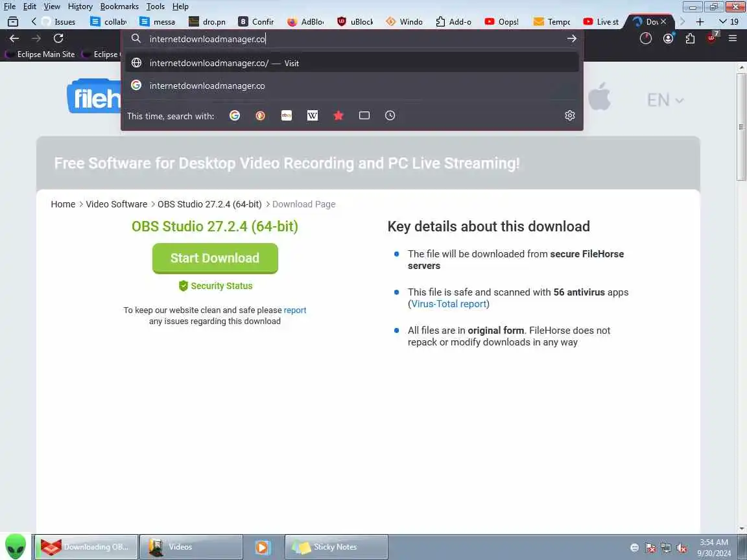747x560 pixels.
Task: Open OBS Studio 27.2.4 (64-bit) breadcrumb
Action: click(x=209, y=204)
